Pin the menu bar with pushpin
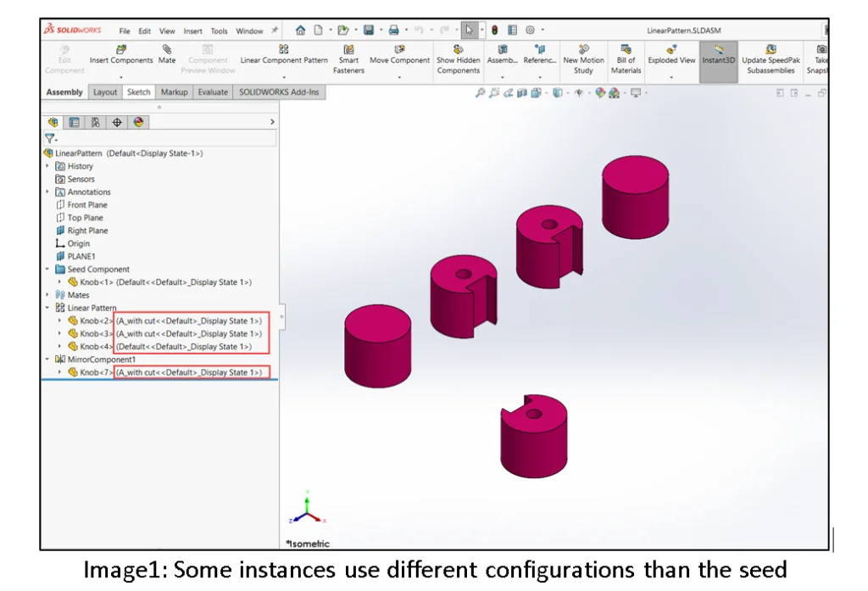The width and height of the screenshot is (868, 591). click(274, 31)
